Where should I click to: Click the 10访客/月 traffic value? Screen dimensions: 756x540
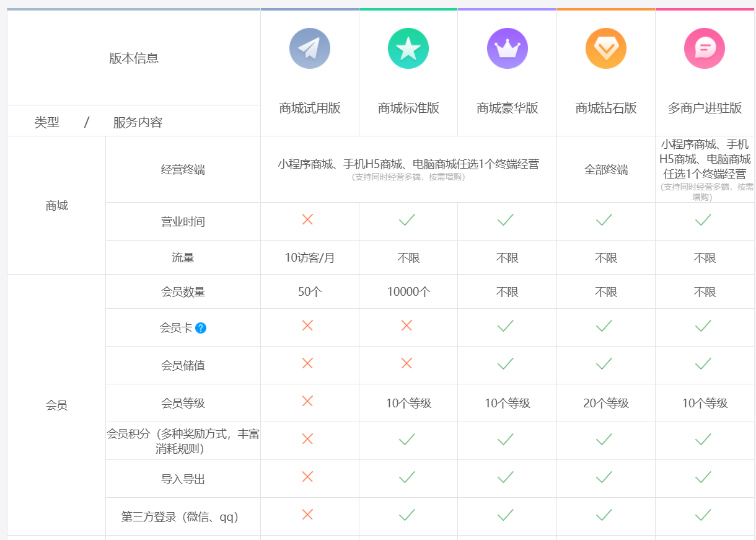310,258
